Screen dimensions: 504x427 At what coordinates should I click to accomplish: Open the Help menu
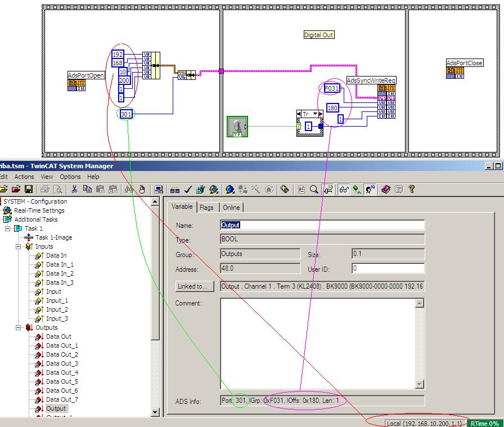coord(93,177)
